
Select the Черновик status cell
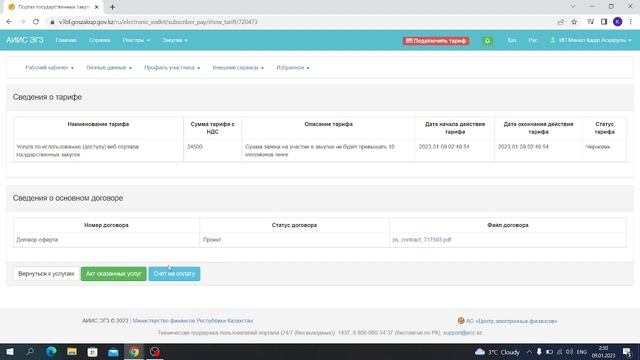point(604,151)
